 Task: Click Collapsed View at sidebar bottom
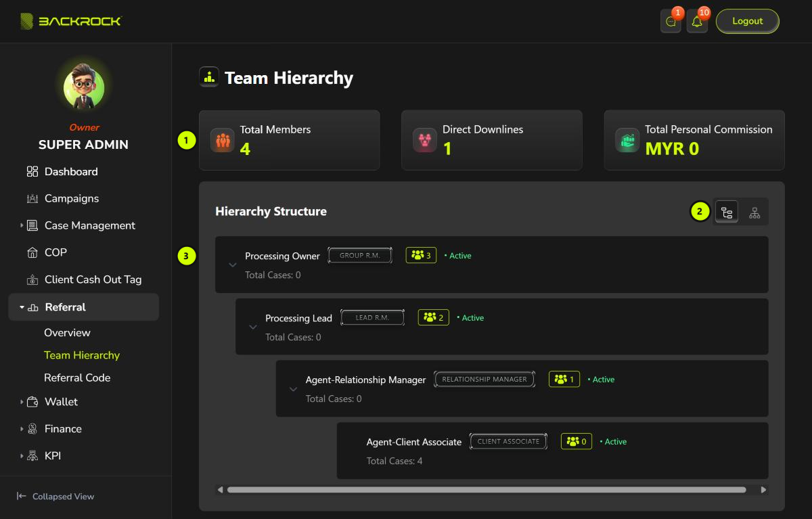pos(63,497)
